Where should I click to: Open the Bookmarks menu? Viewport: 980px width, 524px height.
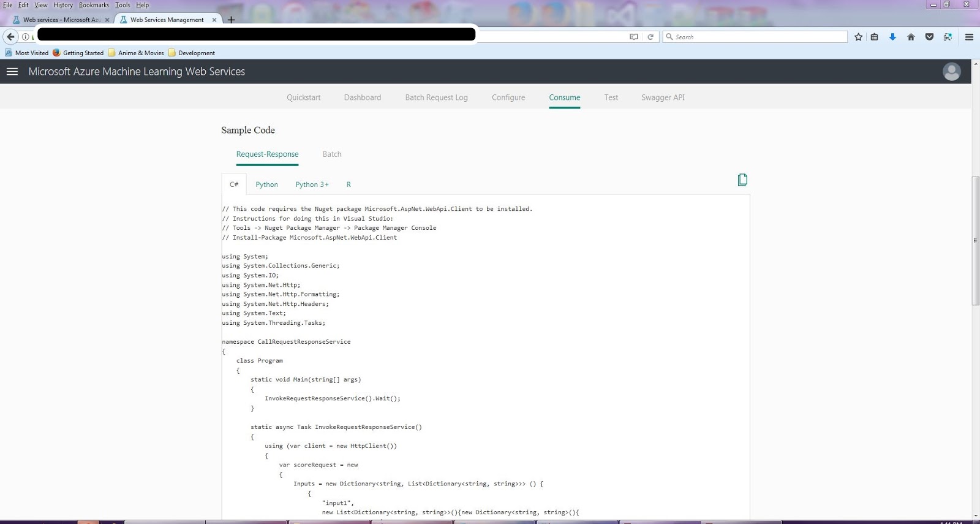pyautogui.click(x=94, y=5)
